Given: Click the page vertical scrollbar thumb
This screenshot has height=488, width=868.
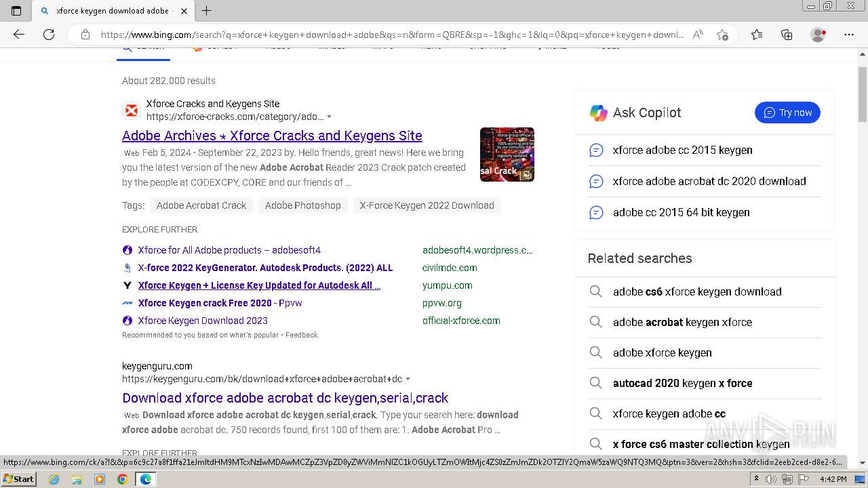Looking at the screenshot, I should point(863,94).
